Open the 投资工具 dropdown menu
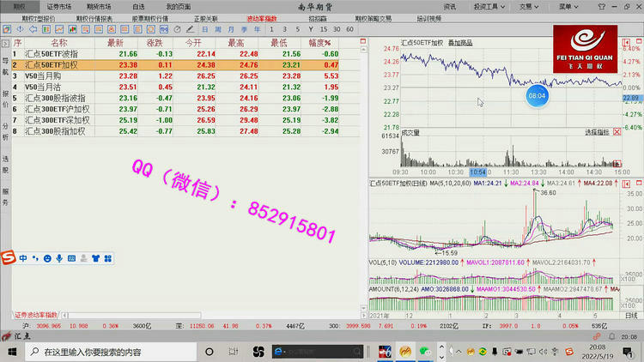 point(489,5)
